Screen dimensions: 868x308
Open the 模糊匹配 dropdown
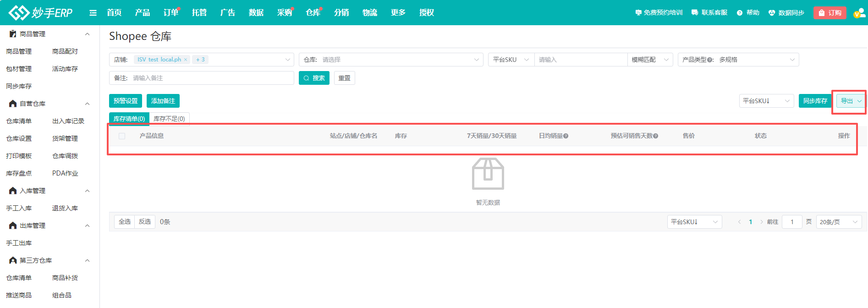[x=650, y=60]
